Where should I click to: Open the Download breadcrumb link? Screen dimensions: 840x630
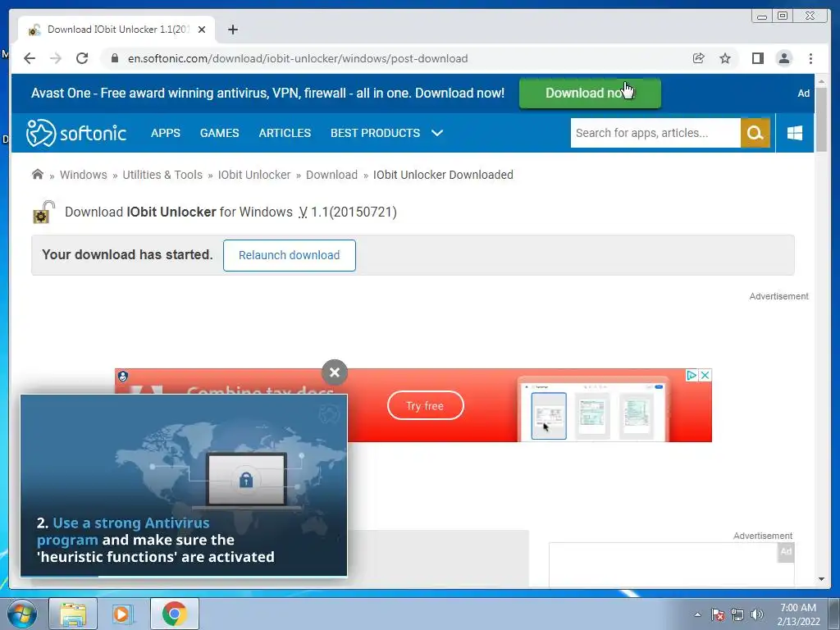point(331,175)
